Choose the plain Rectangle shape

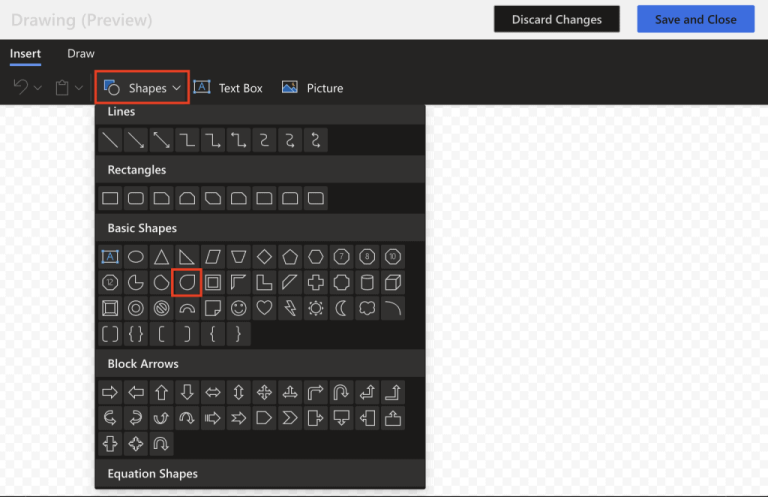click(110, 198)
